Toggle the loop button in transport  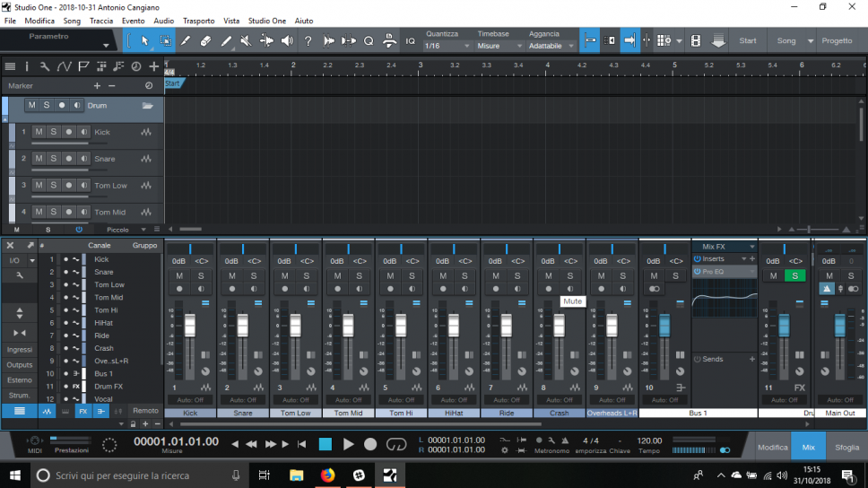click(x=396, y=444)
